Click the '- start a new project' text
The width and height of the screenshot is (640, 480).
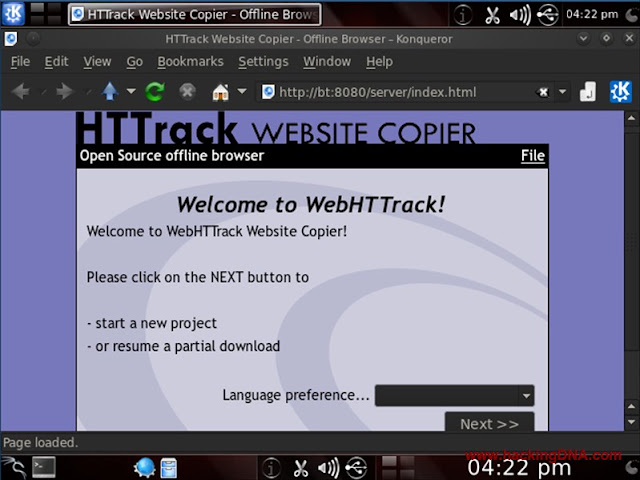click(x=152, y=323)
